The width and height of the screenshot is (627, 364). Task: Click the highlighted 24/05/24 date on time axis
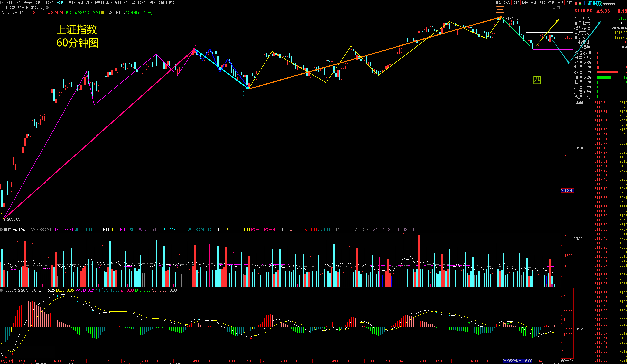517,361
